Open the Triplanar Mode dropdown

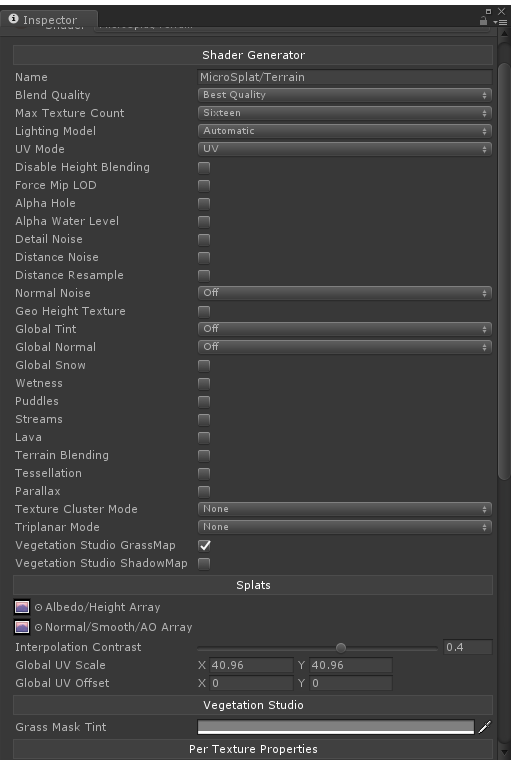point(345,527)
